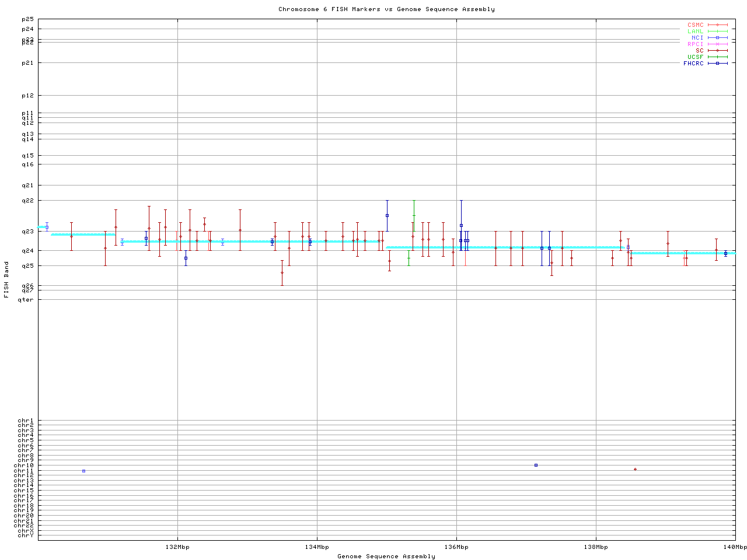The image size is (747, 560).
Task: Click the chart title about Chromosome 6 FISH Markers
Action: click(x=386, y=9)
